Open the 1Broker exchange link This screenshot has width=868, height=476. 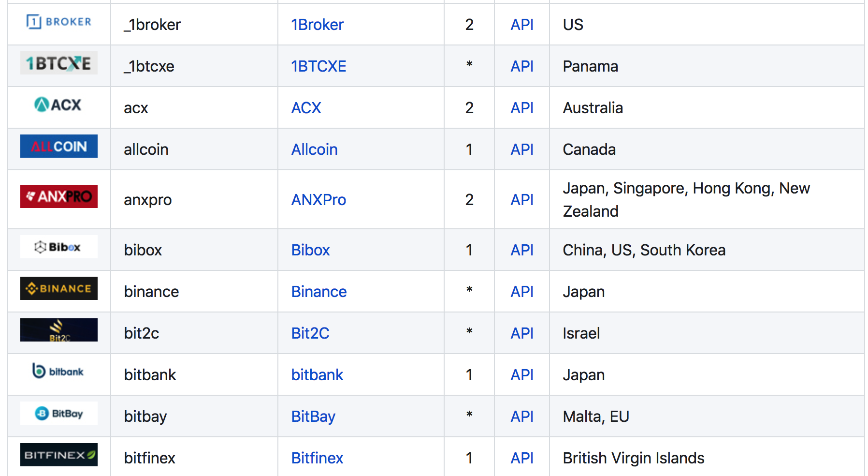[317, 25]
